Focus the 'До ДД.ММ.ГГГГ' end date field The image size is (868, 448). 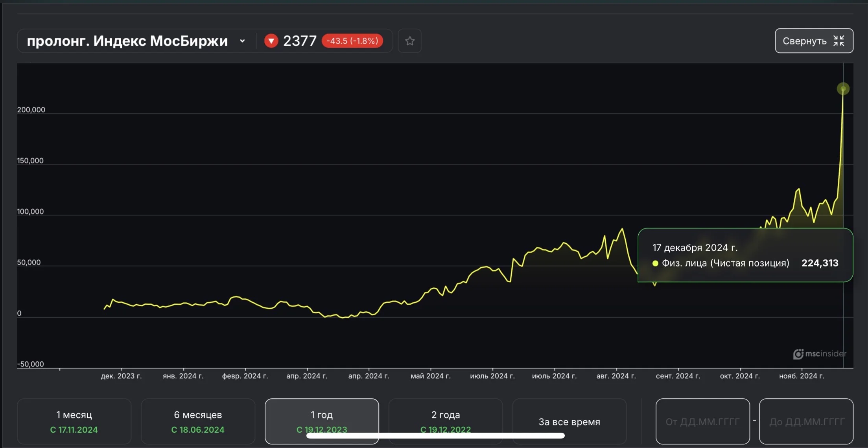coord(806,422)
